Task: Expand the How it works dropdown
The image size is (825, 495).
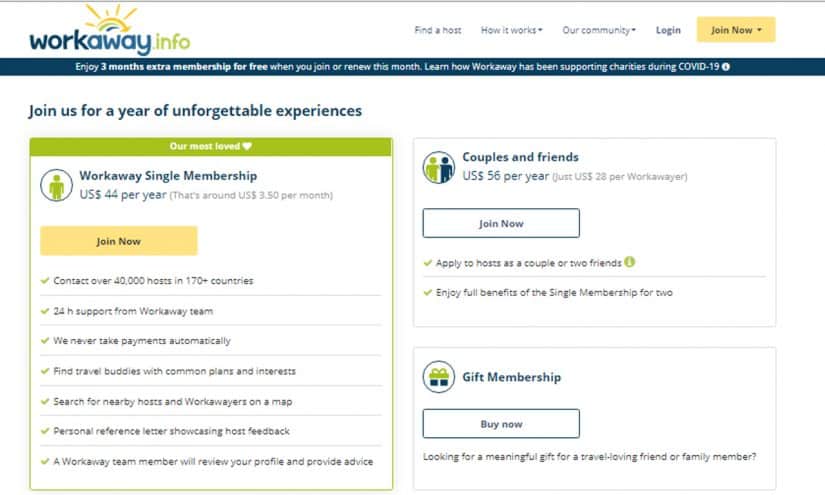Action: 511,30
